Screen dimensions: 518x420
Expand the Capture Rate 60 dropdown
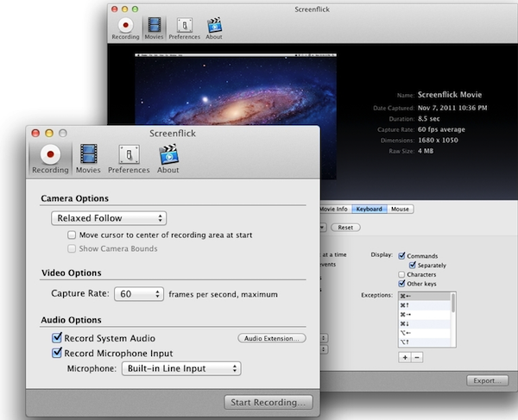point(139,294)
